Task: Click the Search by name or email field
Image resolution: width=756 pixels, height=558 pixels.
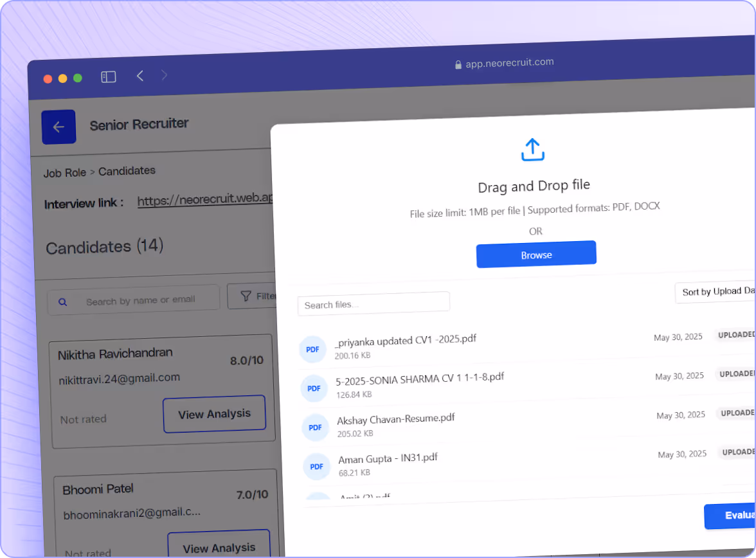Action: click(x=134, y=300)
